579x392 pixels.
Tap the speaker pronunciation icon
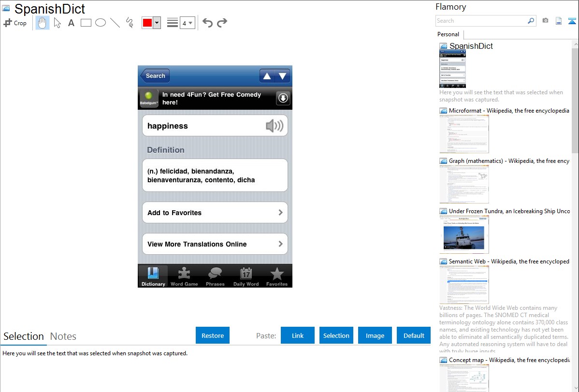point(275,126)
